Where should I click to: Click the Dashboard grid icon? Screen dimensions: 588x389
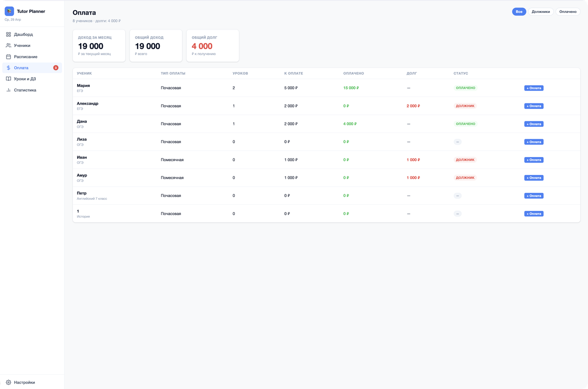8,34
